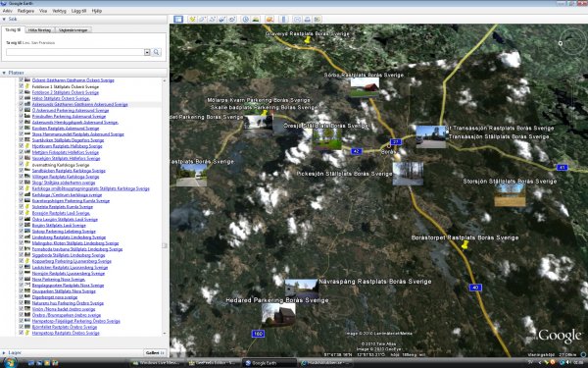Open Kopparberg Parkering Ljusnarsberg link
The image size is (588, 368).
tap(72, 261)
